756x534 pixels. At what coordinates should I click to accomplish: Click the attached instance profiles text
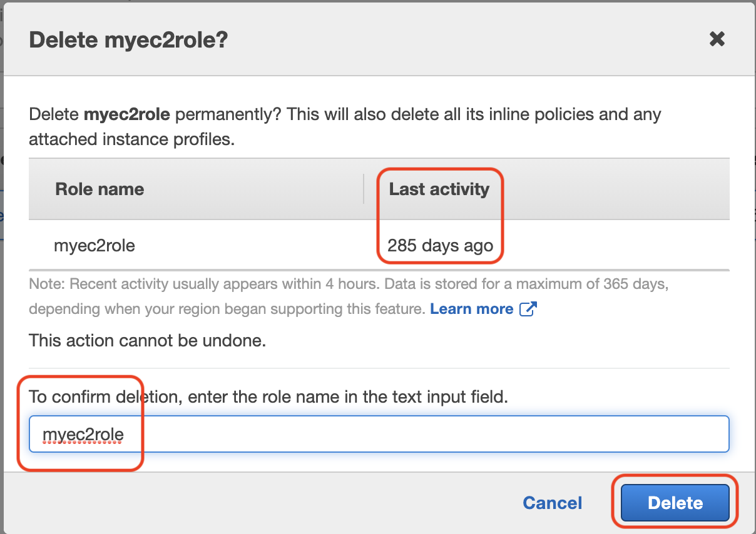coord(131,139)
